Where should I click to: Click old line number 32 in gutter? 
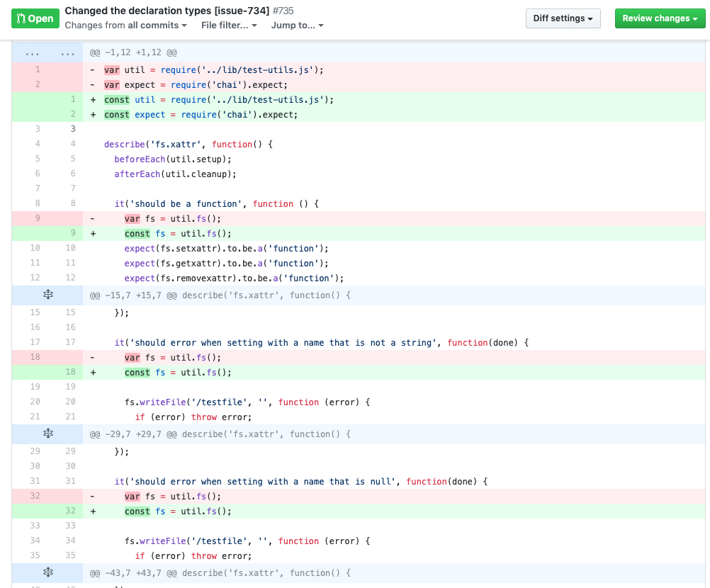tap(35, 496)
